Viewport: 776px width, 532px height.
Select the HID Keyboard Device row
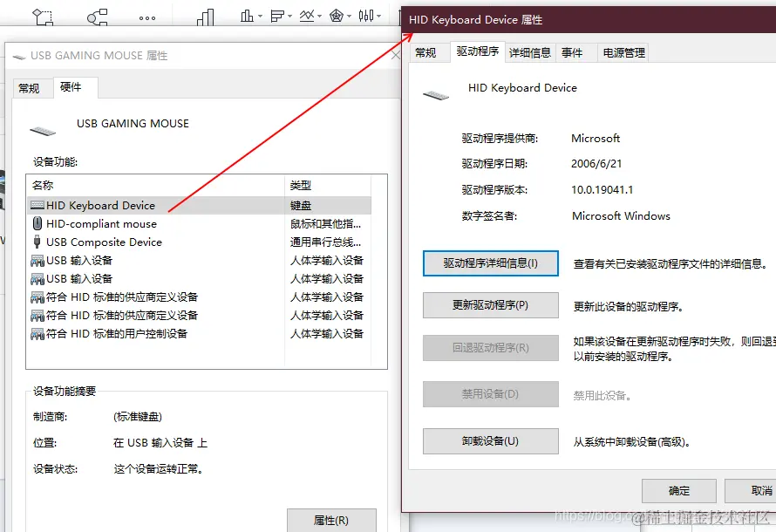tap(199, 205)
